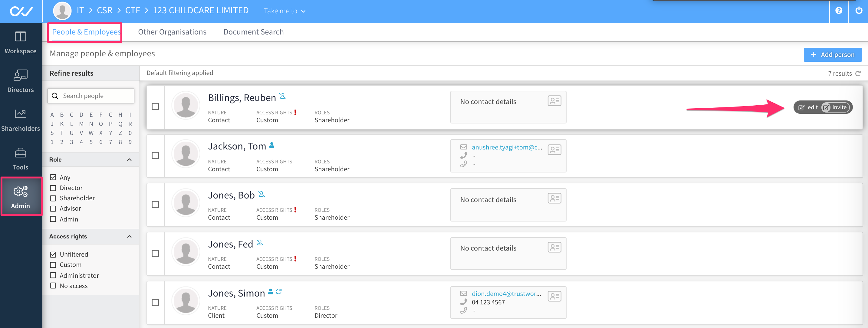Collapse the Role filter section
Image resolution: width=868 pixels, height=328 pixels.
(130, 160)
